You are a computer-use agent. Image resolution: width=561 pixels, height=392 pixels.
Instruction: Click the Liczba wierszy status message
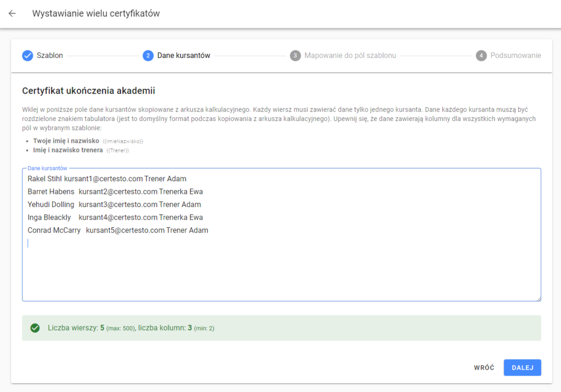coord(131,328)
